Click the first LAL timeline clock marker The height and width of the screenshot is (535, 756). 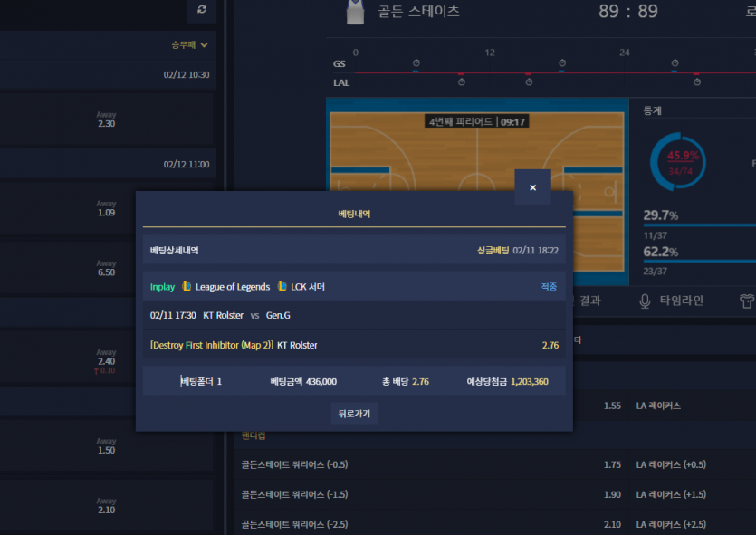tap(462, 82)
